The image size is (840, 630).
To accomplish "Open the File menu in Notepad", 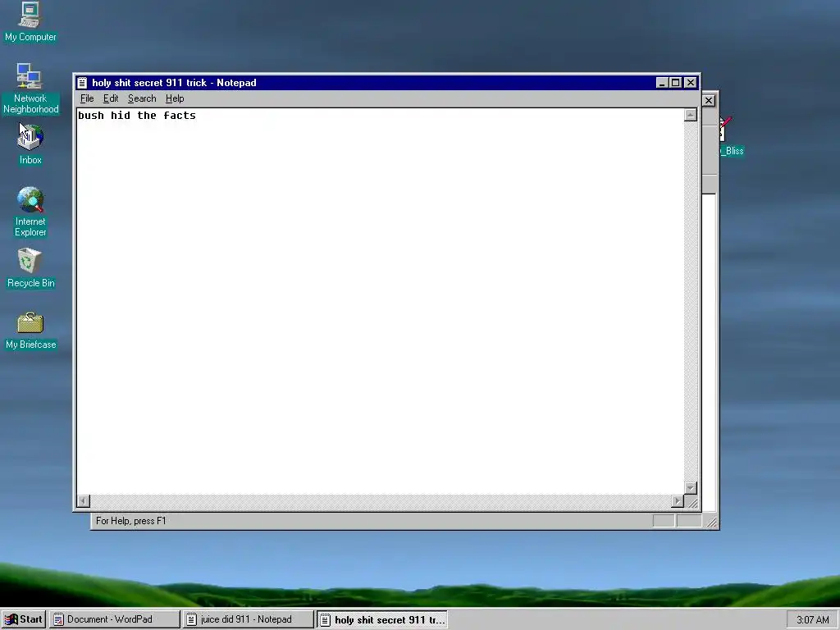I will (x=87, y=98).
